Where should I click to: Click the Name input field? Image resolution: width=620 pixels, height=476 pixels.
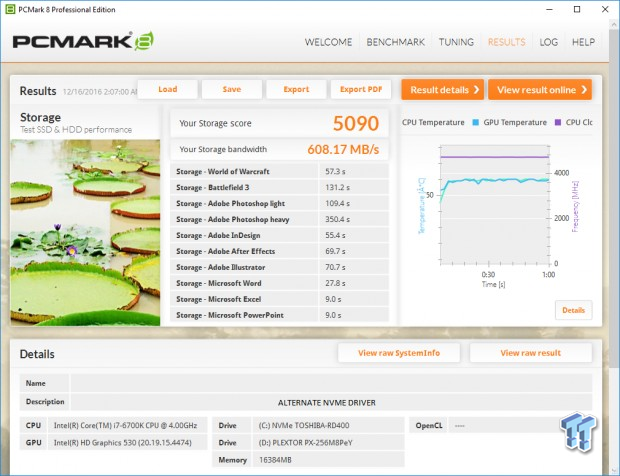tap(331, 383)
